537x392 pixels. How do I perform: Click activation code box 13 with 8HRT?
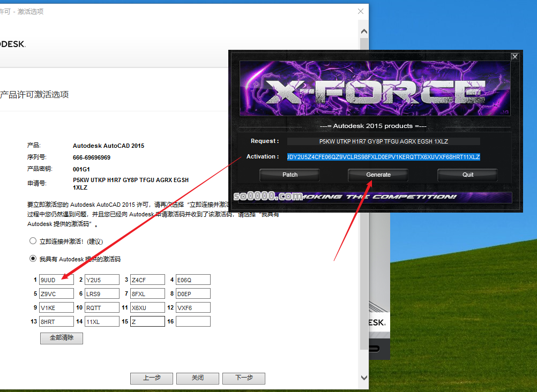tap(56, 321)
